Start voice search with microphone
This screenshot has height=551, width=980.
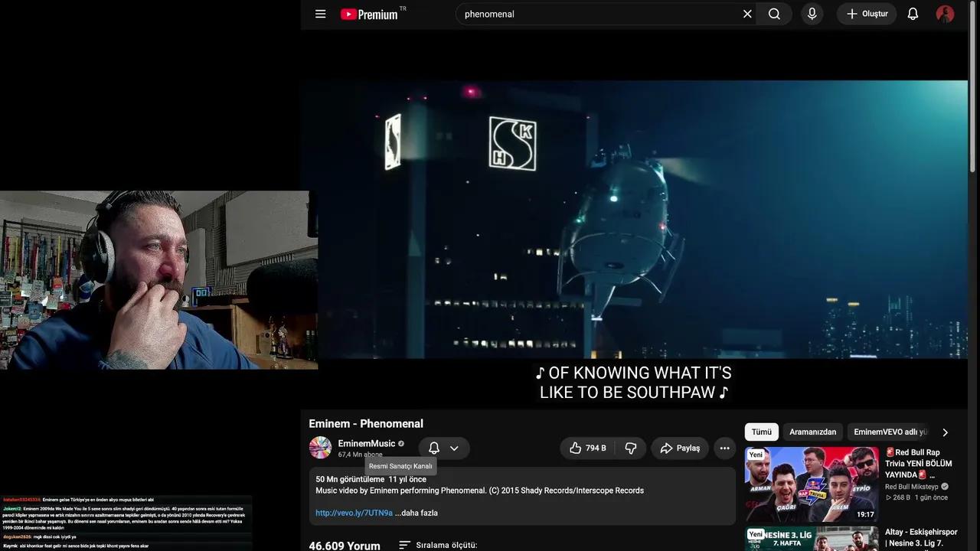coord(812,14)
